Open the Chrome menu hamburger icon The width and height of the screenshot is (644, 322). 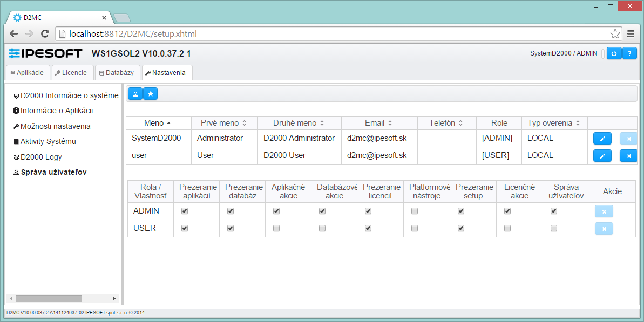pyautogui.click(x=631, y=33)
